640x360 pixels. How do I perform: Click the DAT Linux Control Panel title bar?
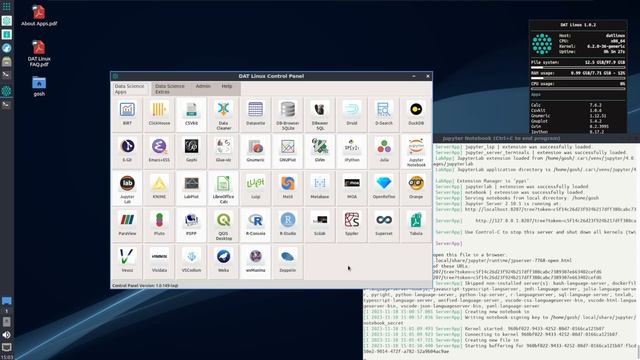coord(271,76)
